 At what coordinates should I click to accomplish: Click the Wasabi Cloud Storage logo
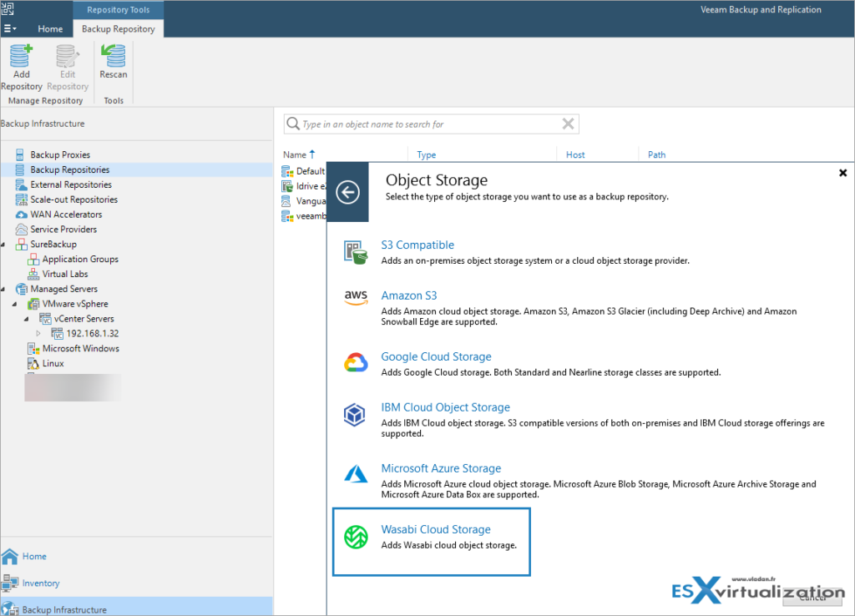357,537
